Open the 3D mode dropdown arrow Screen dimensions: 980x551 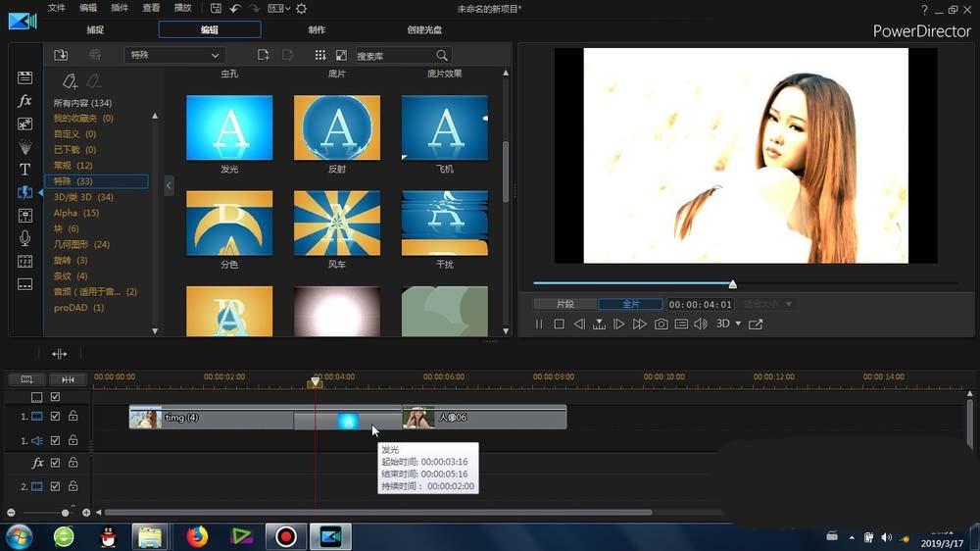click(738, 324)
